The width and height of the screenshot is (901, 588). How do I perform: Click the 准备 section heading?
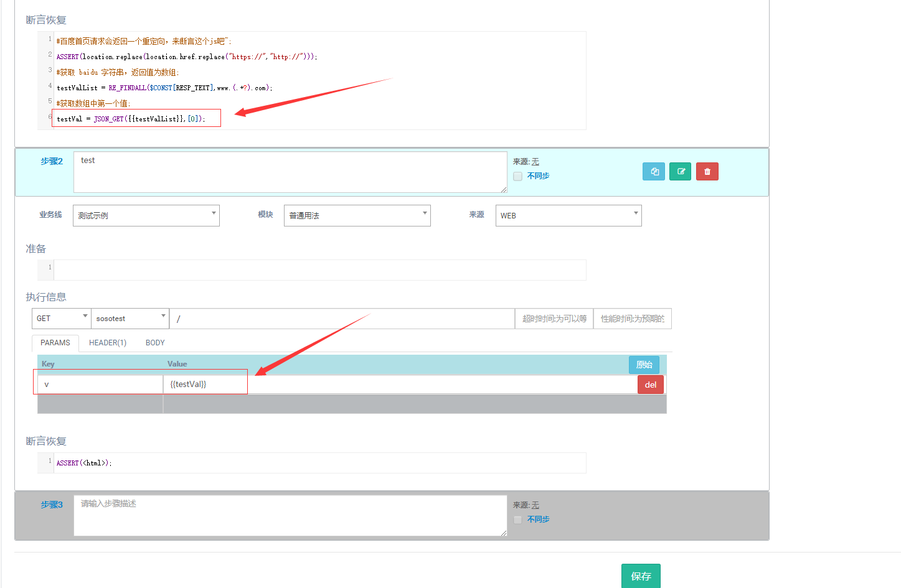35,248
